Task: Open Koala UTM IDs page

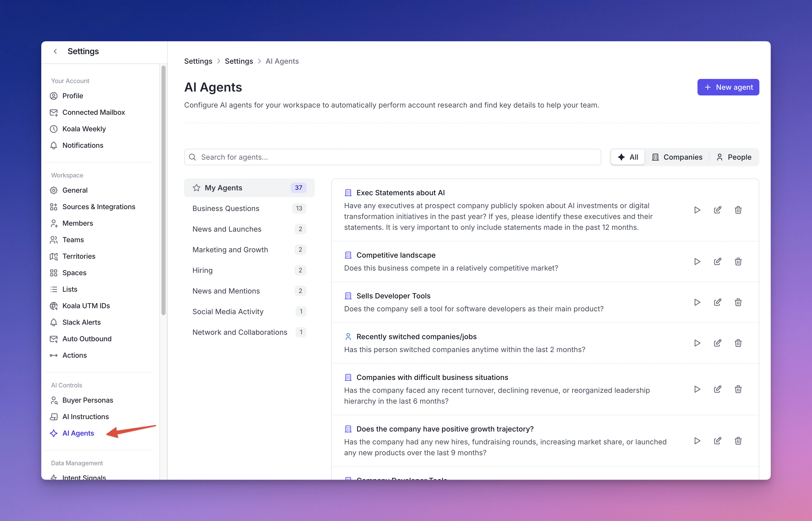Action: coord(86,306)
